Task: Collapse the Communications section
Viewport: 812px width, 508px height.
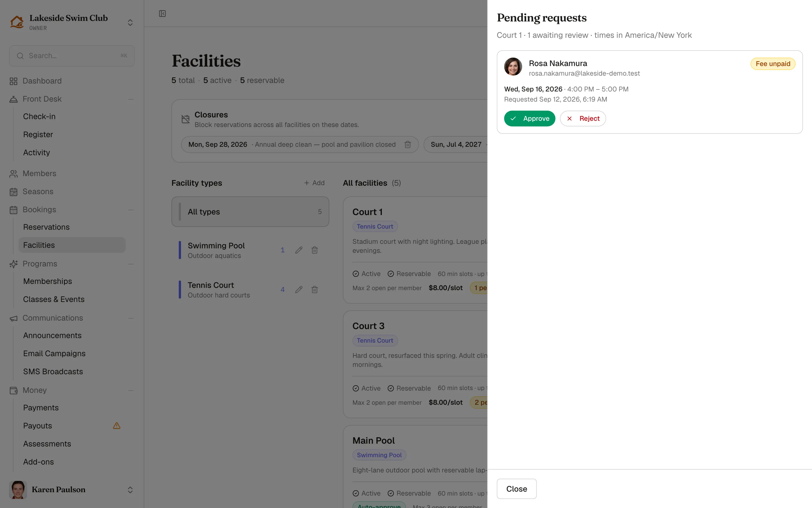Action: [x=131, y=318]
